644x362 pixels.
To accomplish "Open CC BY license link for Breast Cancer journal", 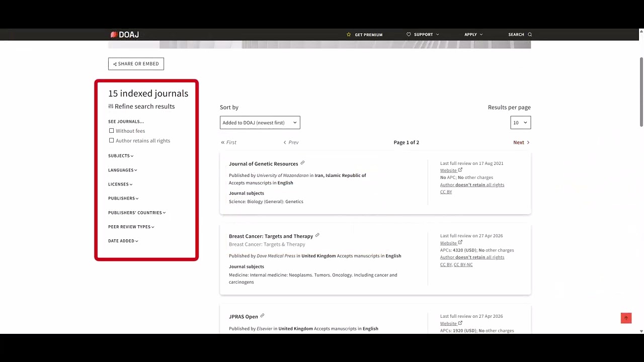I will point(446,264).
